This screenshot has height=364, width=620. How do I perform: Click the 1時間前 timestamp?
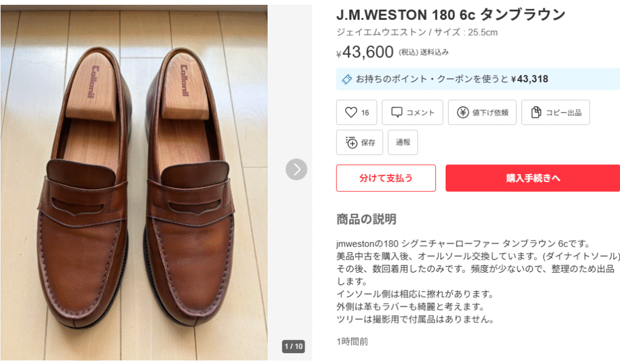tap(352, 342)
